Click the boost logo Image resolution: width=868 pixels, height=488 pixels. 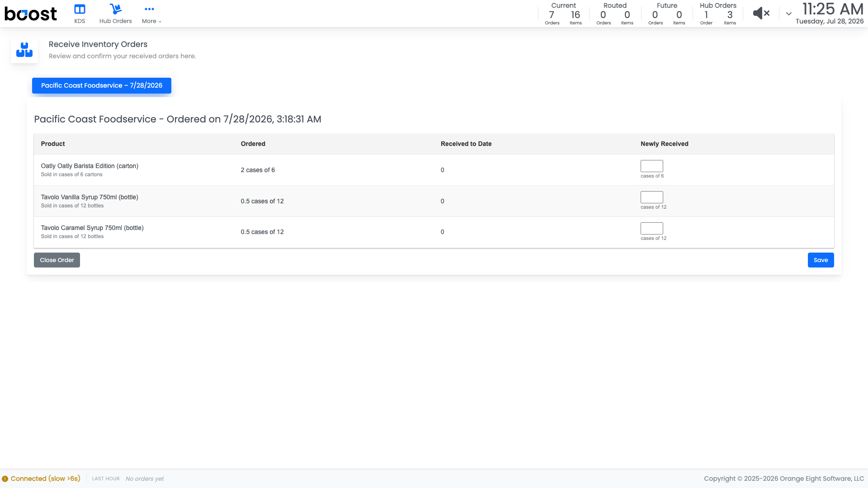click(31, 14)
